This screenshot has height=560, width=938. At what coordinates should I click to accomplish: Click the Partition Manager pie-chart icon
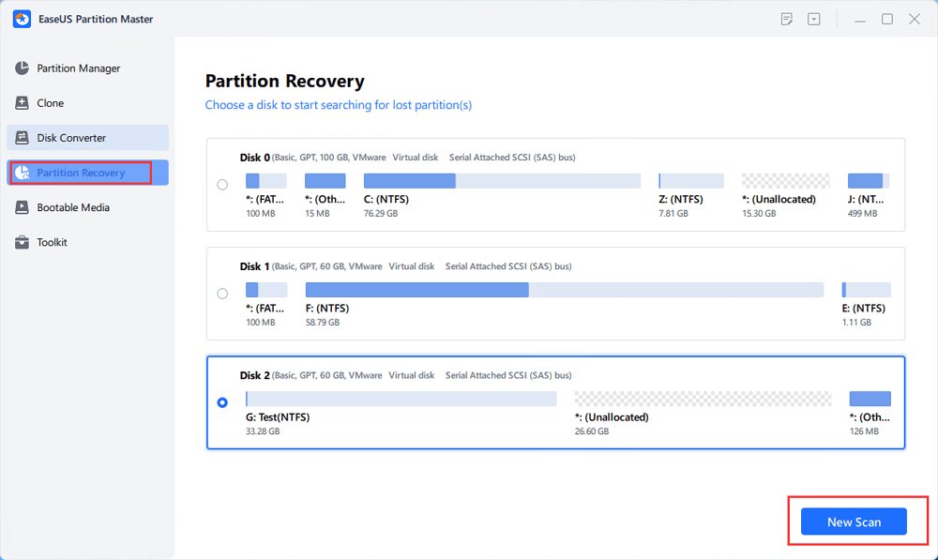pyautogui.click(x=22, y=68)
